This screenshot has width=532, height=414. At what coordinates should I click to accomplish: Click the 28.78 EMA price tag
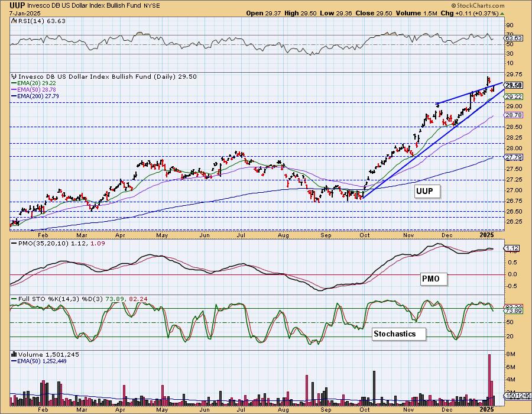click(514, 115)
